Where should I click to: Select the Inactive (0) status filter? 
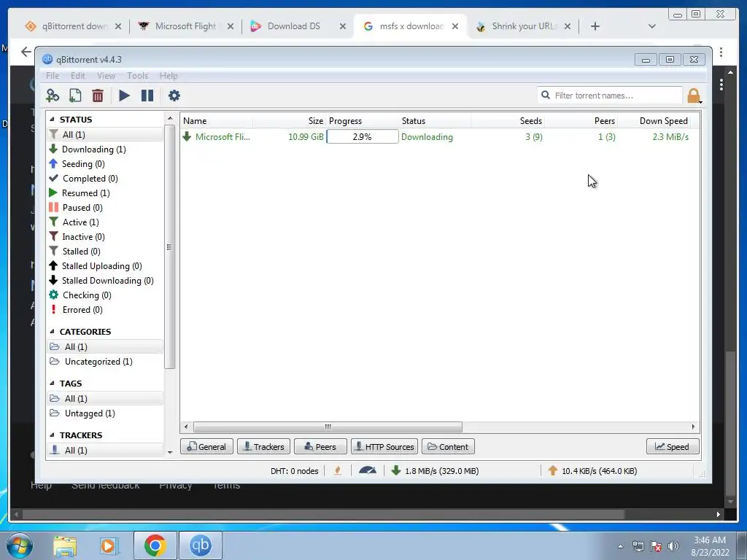tap(83, 237)
